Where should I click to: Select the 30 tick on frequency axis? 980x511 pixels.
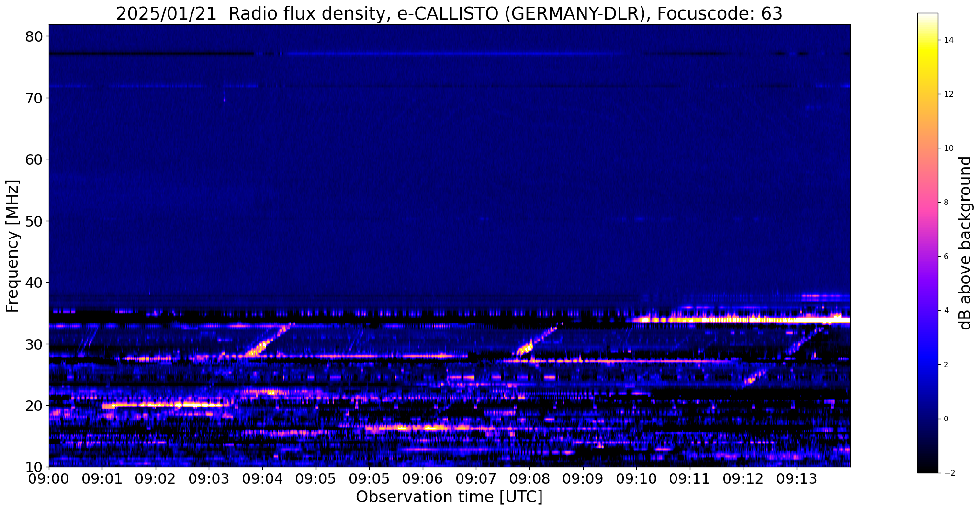[34, 344]
